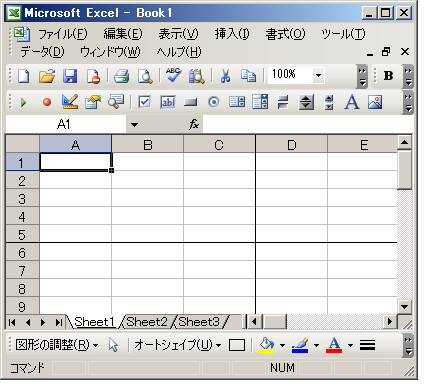Open the 図形の調整(R) dropdown
Image resolution: width=438 pixels, height=390 pixels.
point(57,345)
